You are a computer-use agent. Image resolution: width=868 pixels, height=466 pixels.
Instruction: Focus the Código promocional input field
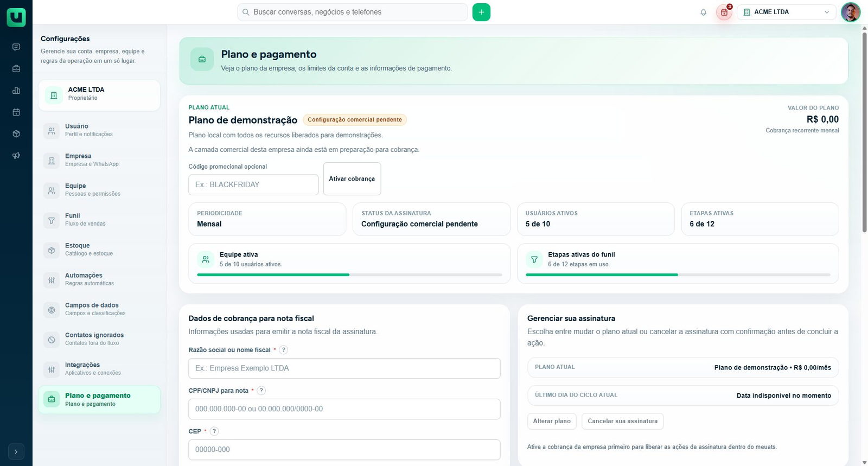coord(253,184)
